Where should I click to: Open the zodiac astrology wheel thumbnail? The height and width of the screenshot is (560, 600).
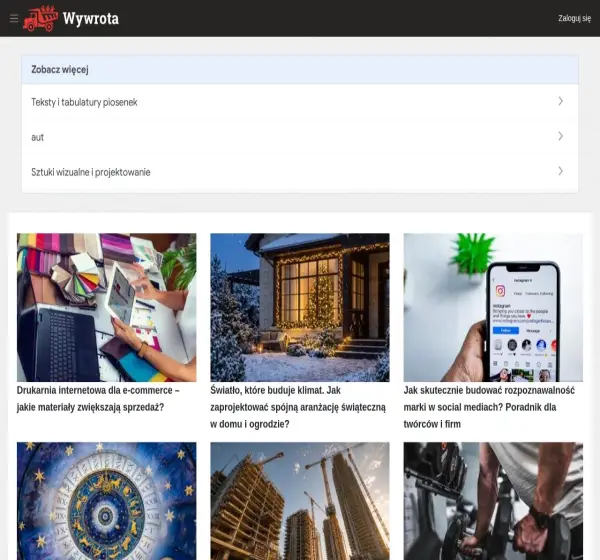click(106, 501)
